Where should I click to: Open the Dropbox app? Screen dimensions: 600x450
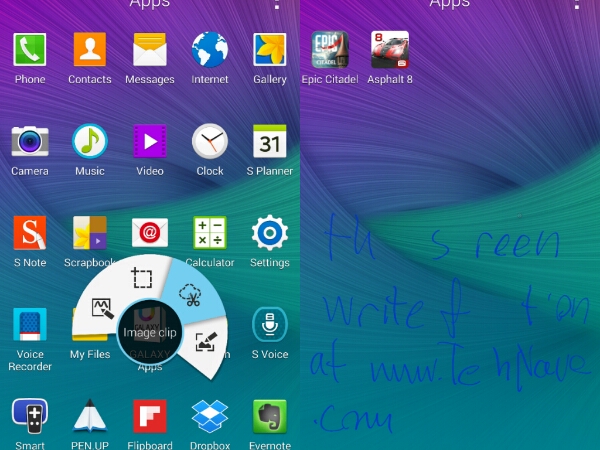210,416
